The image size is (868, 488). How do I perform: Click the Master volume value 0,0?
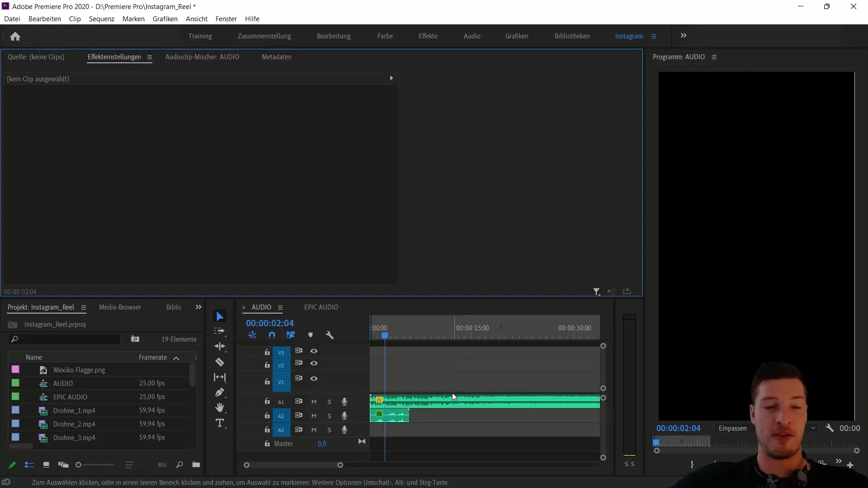(x=322, y=444)
